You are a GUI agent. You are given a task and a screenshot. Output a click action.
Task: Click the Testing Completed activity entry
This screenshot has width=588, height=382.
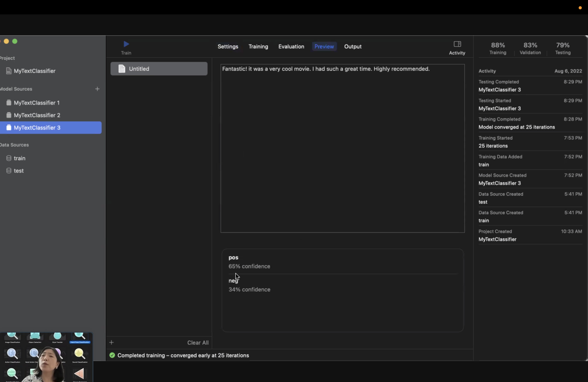point(530,86)
